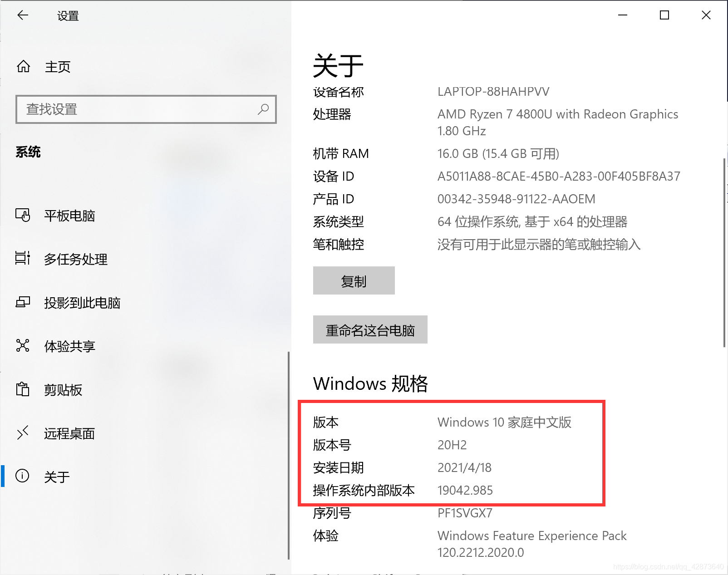This screenshot has height=575, width=728.
Task: Click the 体验共享 shared experiences icon
Action: 23,345
